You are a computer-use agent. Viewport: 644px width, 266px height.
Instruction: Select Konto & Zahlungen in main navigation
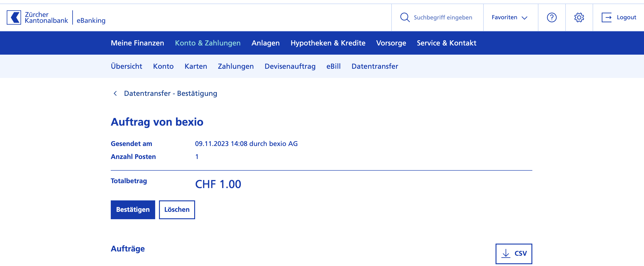(x=207, y=43)
